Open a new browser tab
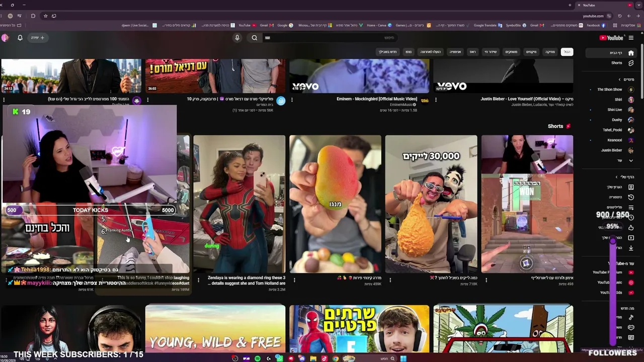Screen dimensions: 644x362 coord(570,5)
